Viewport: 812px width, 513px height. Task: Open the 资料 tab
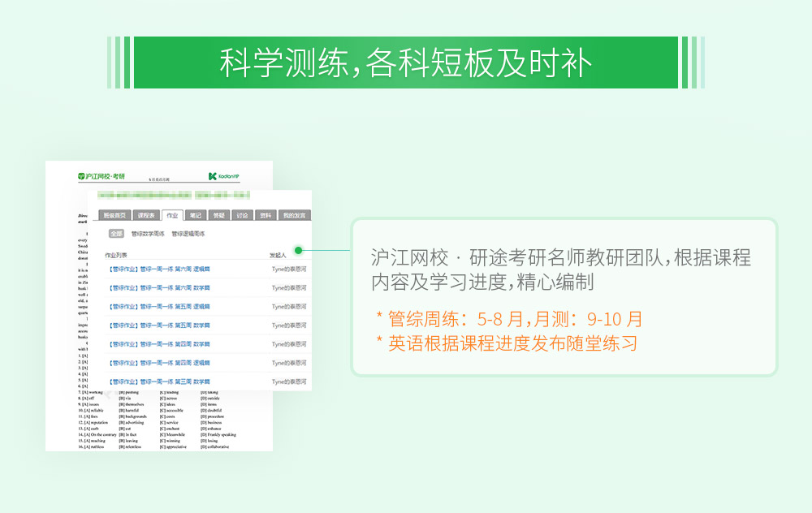pyautogui.click(x=265, y=214)
